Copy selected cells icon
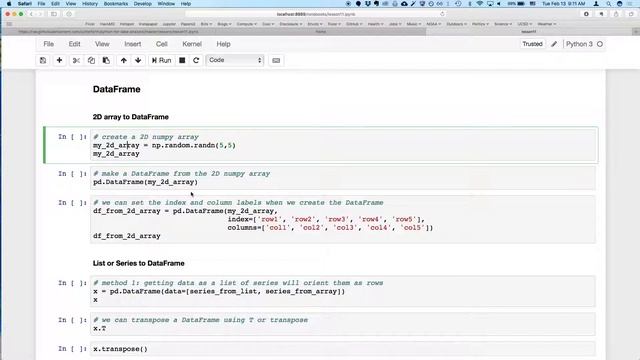Screen dimensions: 640x360 point(91,60)
